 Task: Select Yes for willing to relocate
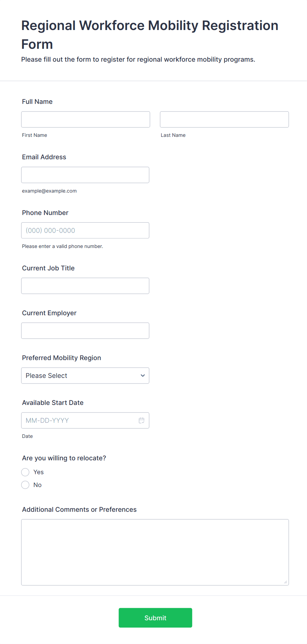point(25,472)
